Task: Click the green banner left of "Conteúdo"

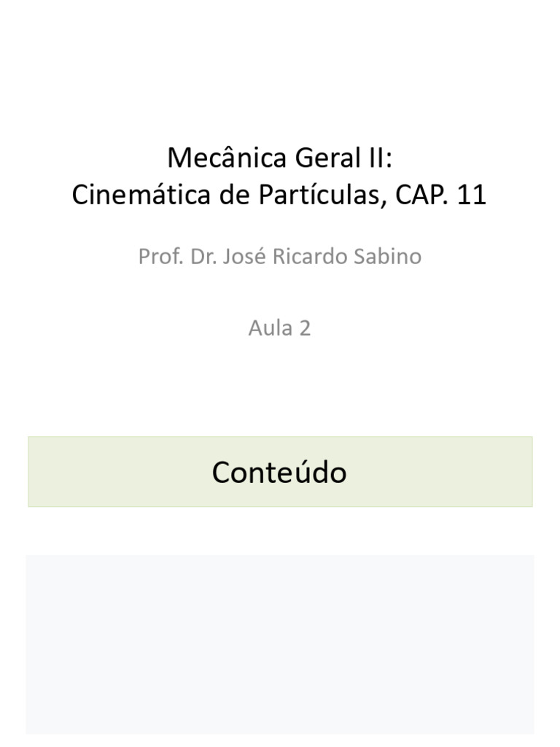Action: 119,472
